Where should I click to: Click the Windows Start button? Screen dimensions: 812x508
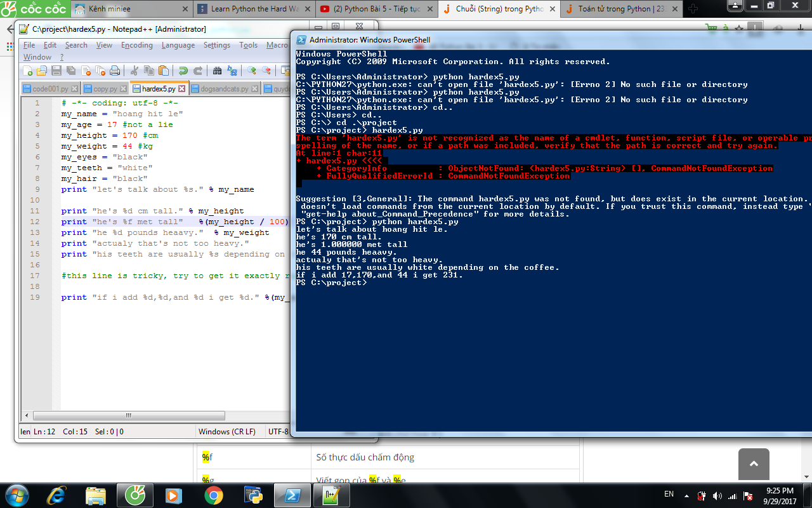point(16,495)
